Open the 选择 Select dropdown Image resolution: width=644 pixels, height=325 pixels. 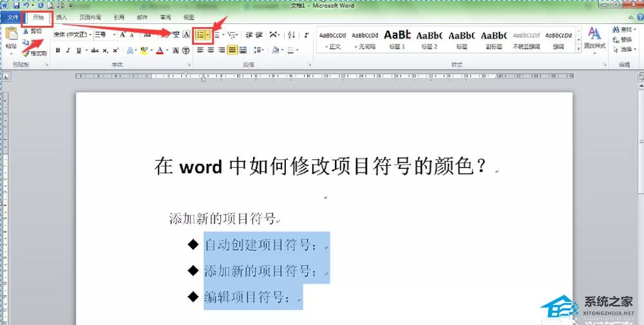point(623,50)
